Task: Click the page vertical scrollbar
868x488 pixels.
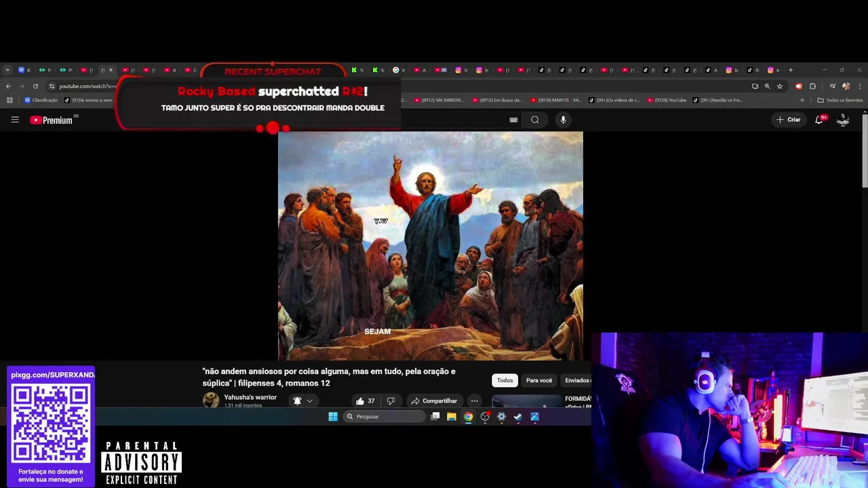Action: click(865, 151)
